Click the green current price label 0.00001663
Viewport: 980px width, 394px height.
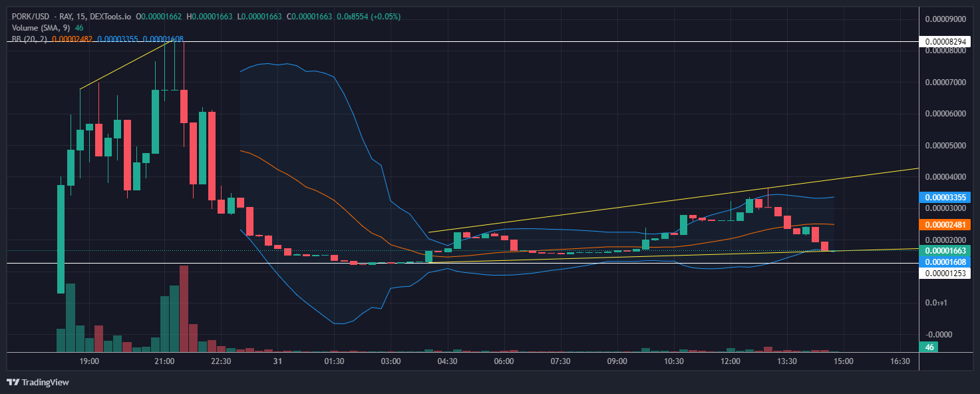click(x=945, y=250)
